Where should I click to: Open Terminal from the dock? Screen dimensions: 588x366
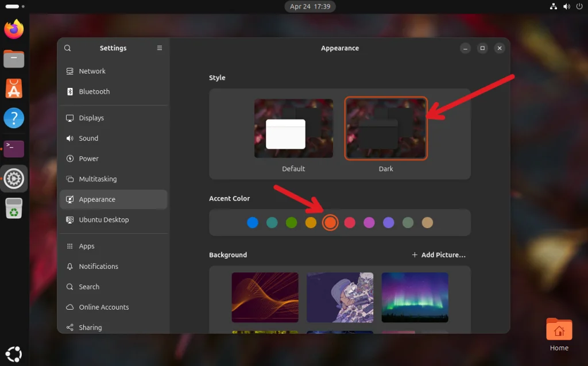click(x=14, y=149)
